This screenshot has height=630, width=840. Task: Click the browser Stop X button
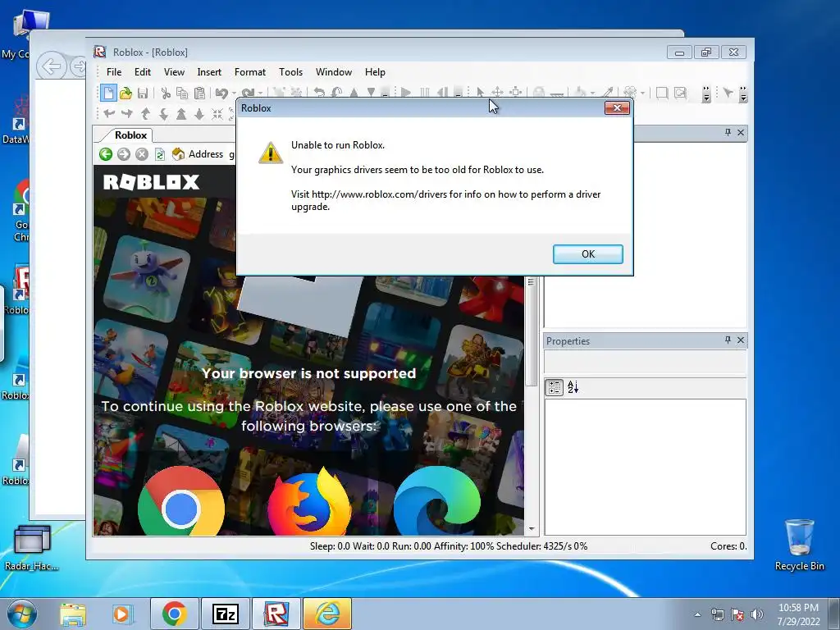point(141,154)
